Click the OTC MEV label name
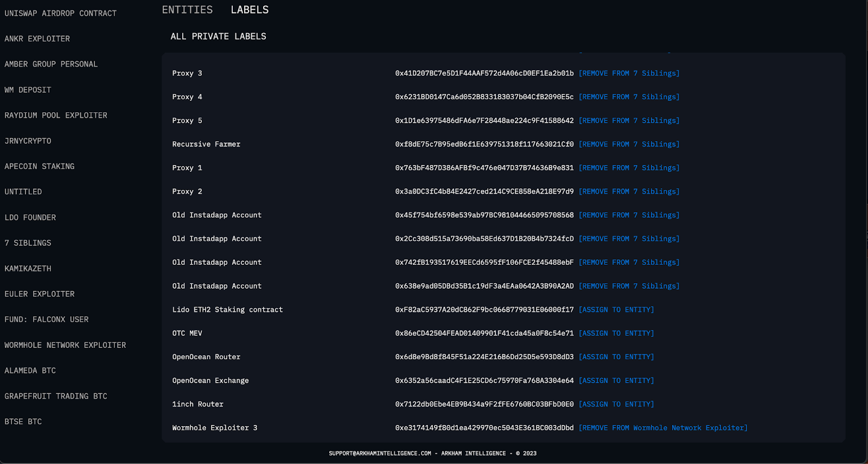The height and width of the screenshot is (464, 868). point(187,333)
